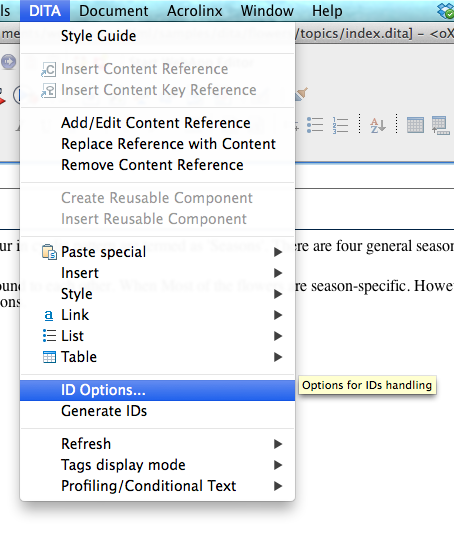
Task: Expand the Table submenu
Action: point(157,357)
